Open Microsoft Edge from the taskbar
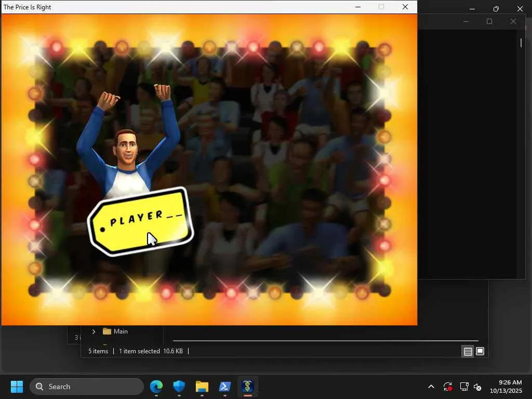 [156, 387]
